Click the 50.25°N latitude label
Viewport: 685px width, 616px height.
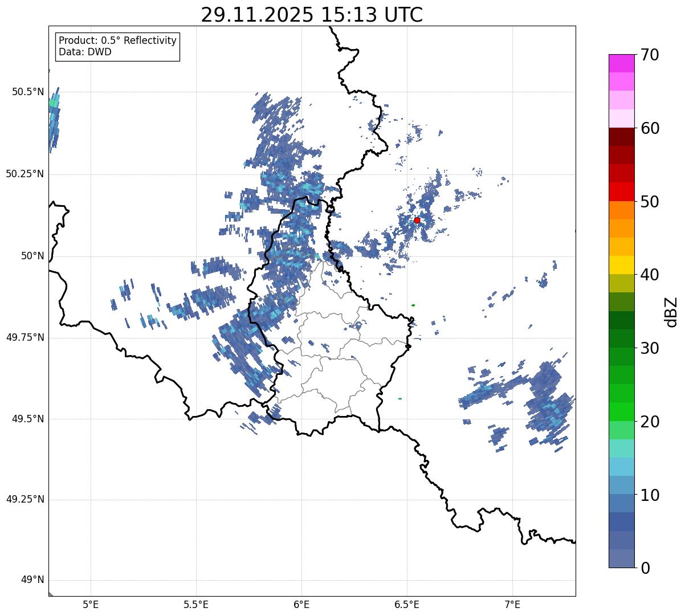coord(25,174)
